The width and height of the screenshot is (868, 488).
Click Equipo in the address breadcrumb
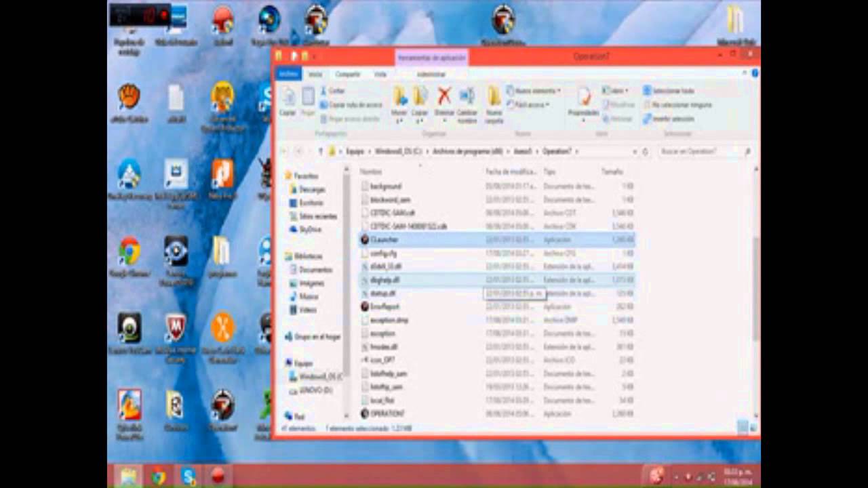[355, 151]
